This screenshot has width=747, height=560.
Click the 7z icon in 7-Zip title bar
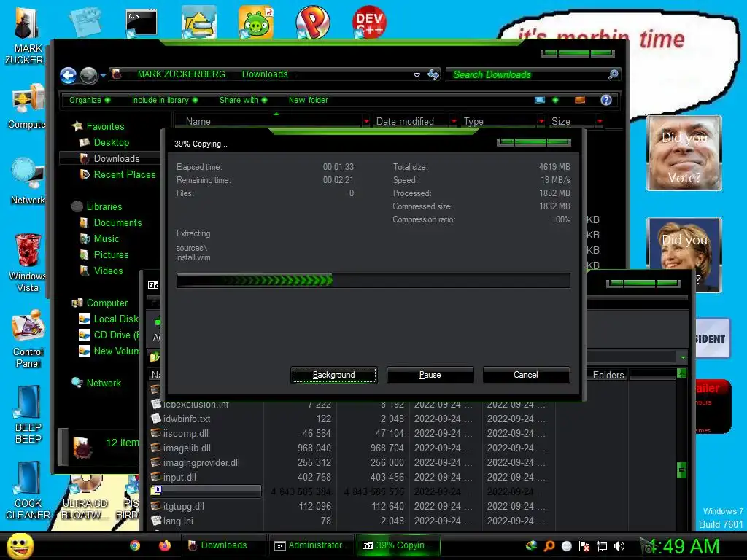pos(153,285)
